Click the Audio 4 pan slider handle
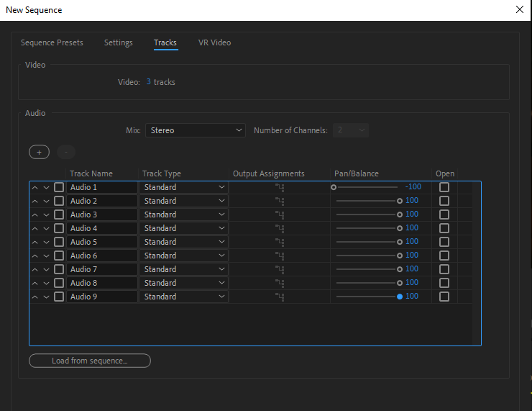The width and height of the screenshot is (532, 411). coord(400,228)
